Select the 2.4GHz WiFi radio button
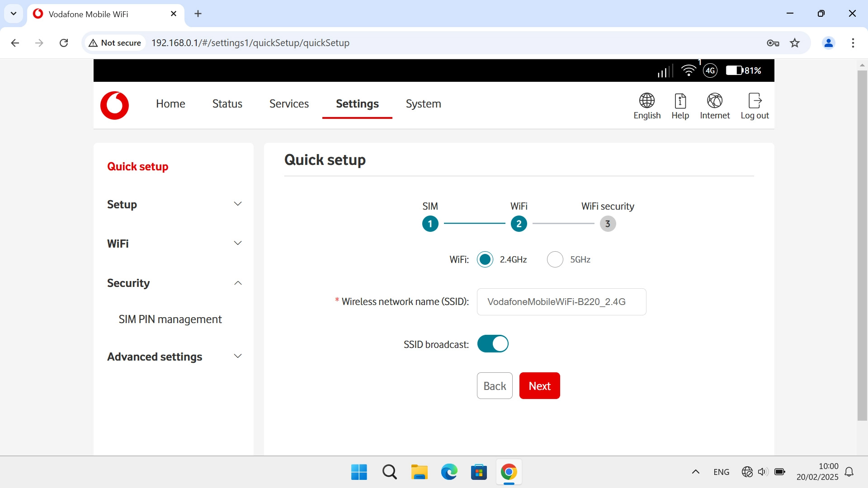 (x=485, y=259)
